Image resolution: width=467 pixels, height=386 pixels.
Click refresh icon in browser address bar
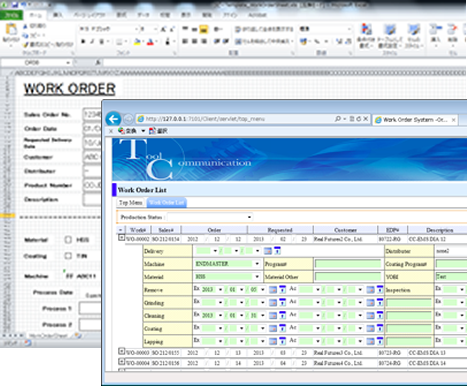point(359,119)
